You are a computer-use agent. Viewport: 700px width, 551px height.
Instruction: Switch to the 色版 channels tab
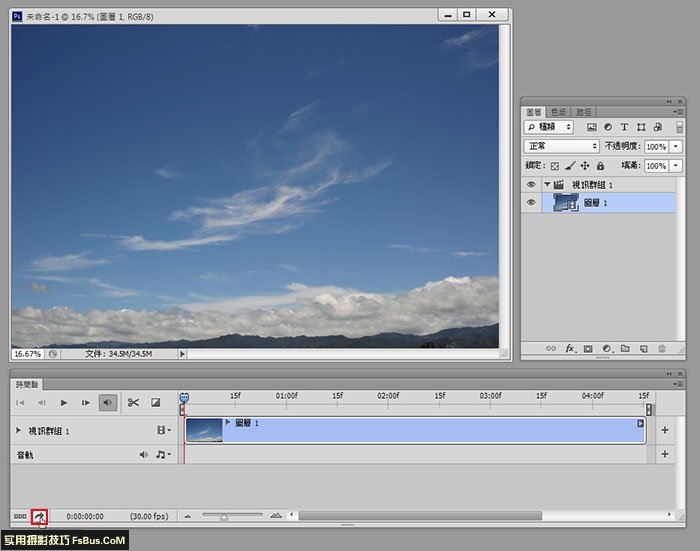[x=557, y=111]
